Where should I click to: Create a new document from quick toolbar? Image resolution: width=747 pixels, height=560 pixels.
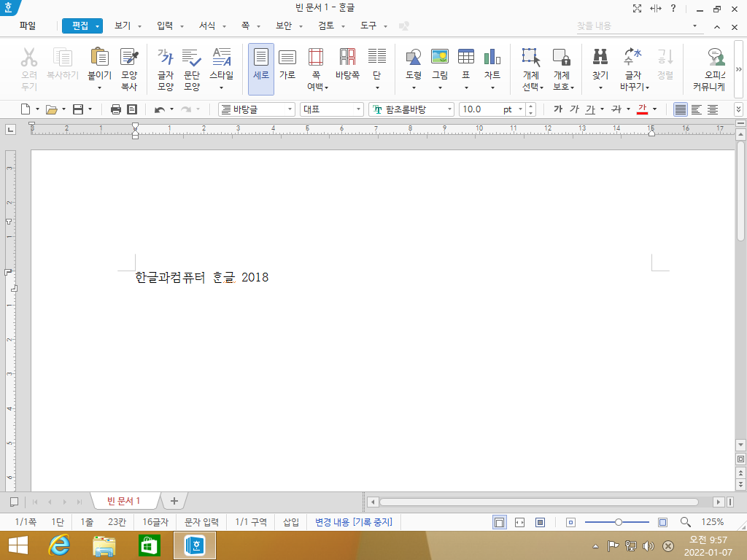tap(26, 109)
